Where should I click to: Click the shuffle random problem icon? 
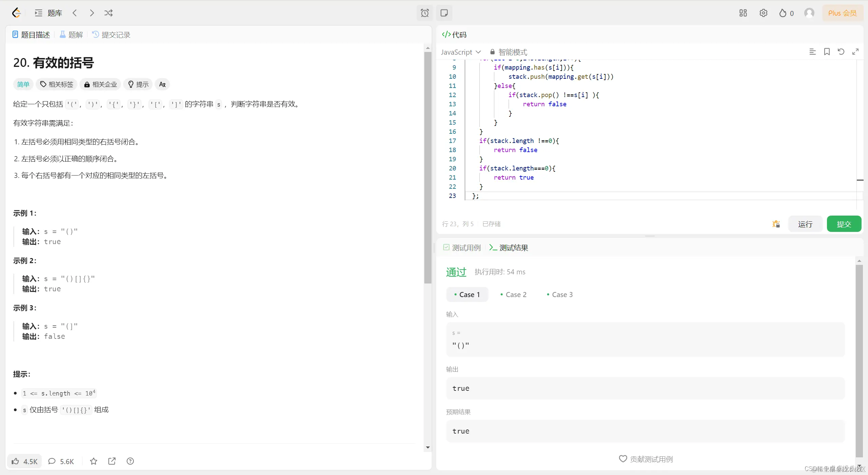tap(108, 13)
